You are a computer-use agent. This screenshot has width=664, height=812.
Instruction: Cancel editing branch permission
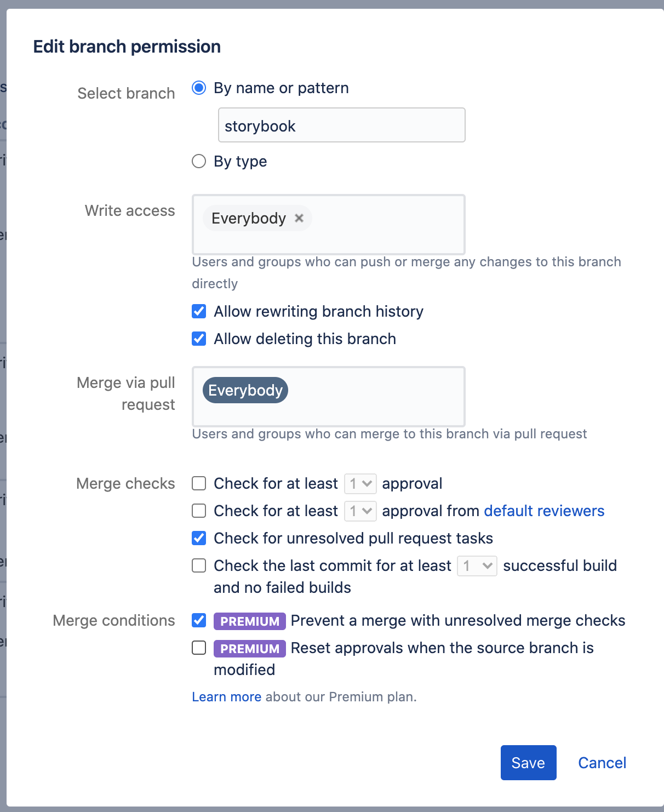[602, 763]
